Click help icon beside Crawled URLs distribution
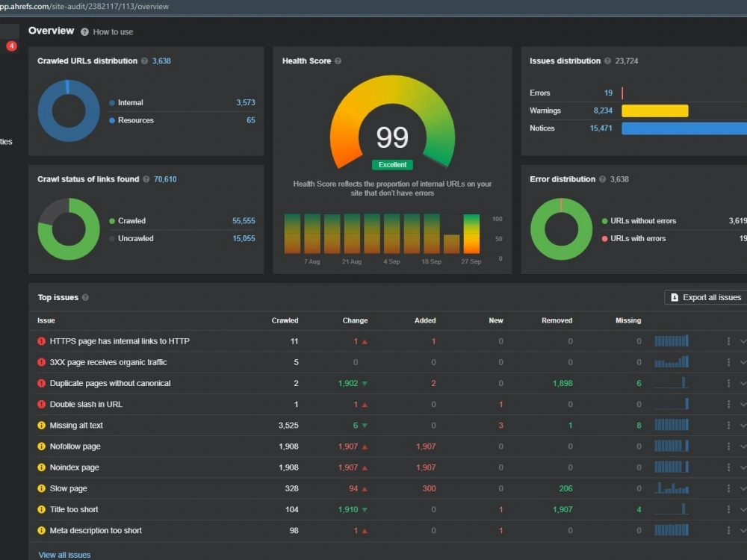Screen dimensions: 747x560 (144, 61)
